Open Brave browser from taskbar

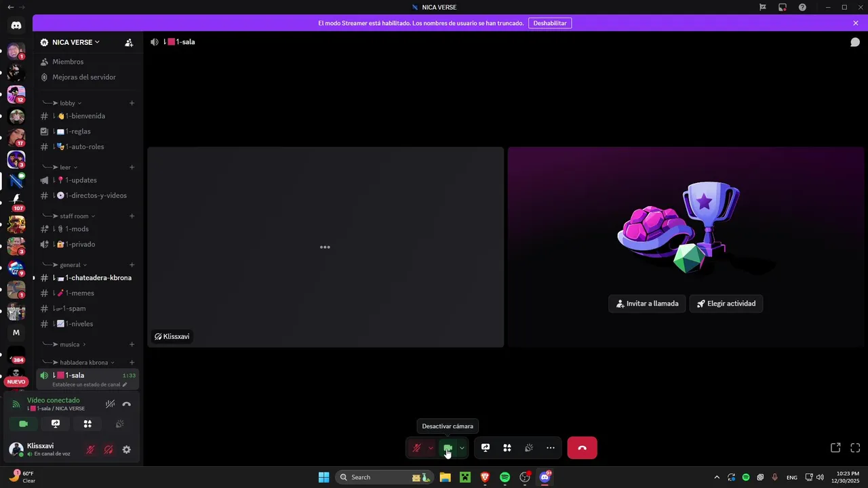485,477
